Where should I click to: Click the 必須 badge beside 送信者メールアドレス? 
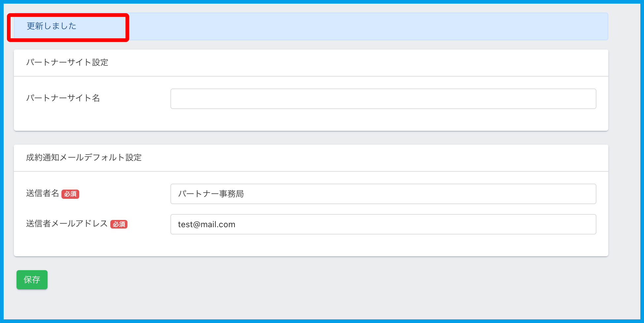coord(119,224)
